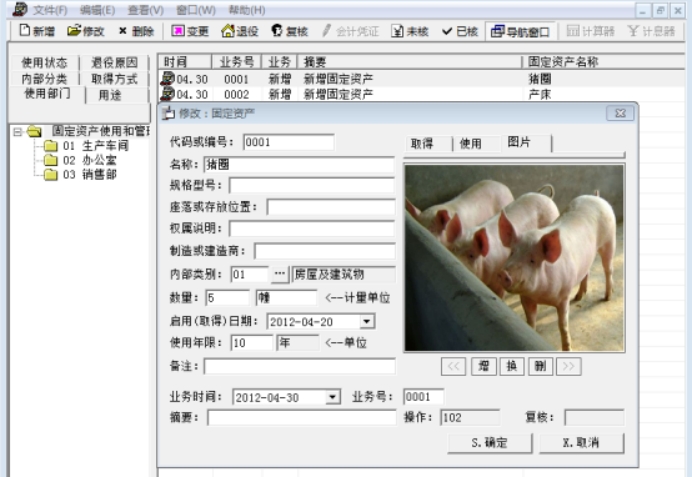
Task: Open the 查看(V) menu
Action: pyautogui.click(x=145, y=10)
